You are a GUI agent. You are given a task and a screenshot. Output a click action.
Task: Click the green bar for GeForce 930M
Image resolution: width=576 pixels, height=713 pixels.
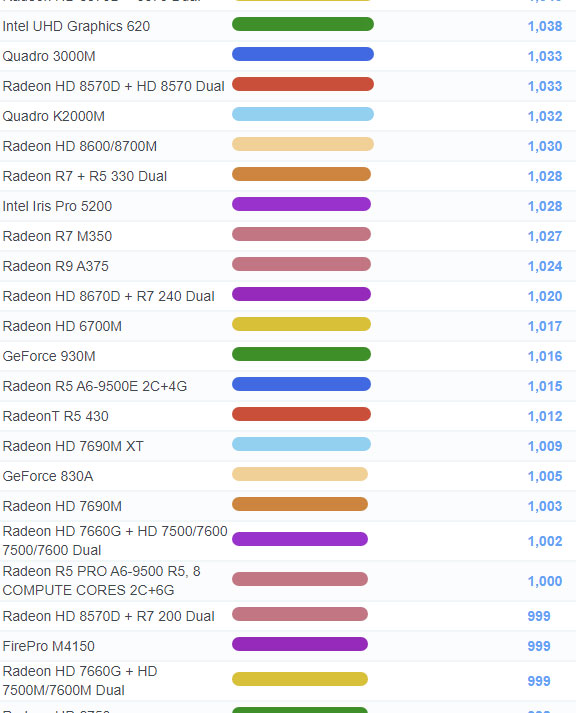[x=301, y=354]
